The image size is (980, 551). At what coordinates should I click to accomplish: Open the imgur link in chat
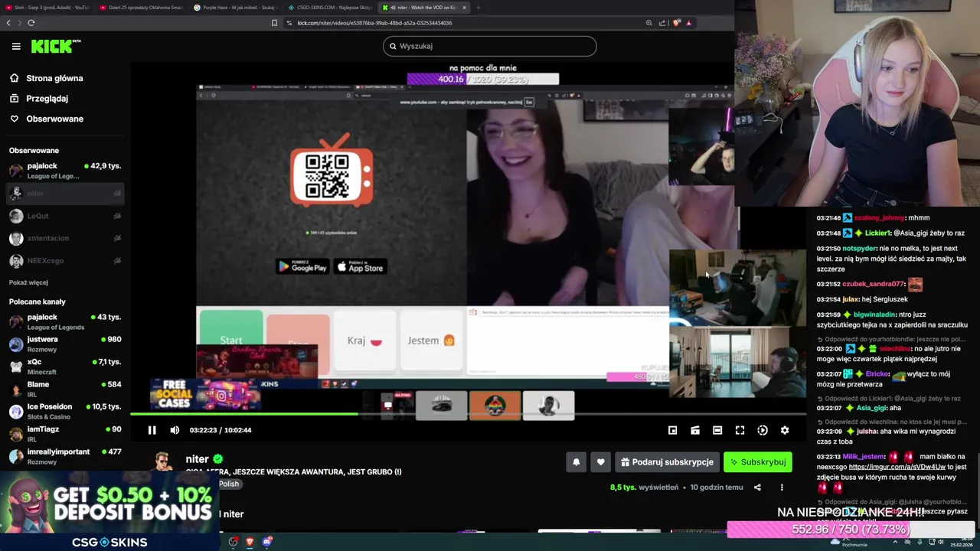pos(896,467)
